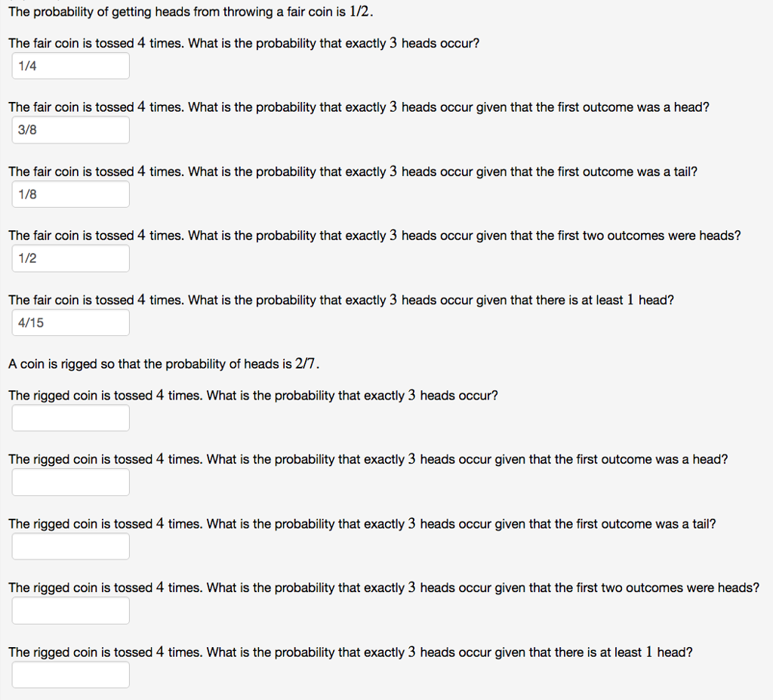Click fair coin question text about first two heads
773x700 pixels.
pyautogui.click(x=374, y=236)
